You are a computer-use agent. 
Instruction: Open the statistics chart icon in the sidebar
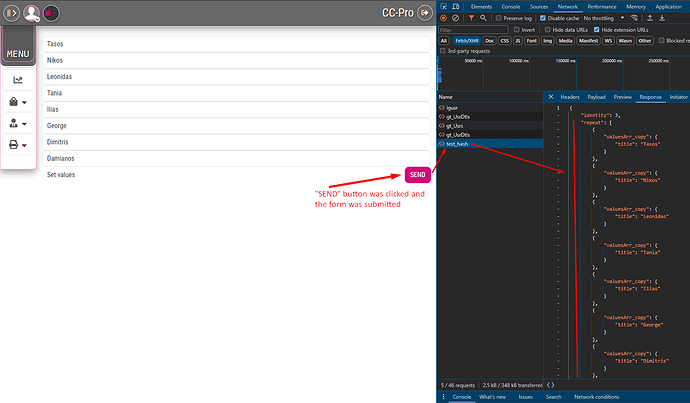click(x=18, y=80)
